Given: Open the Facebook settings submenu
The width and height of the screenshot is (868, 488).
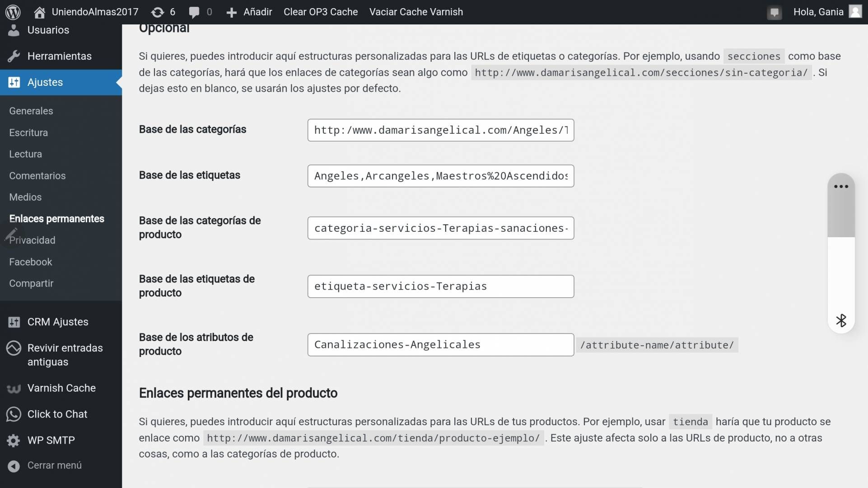Looking at the screenshot, I should click(31, 262).
